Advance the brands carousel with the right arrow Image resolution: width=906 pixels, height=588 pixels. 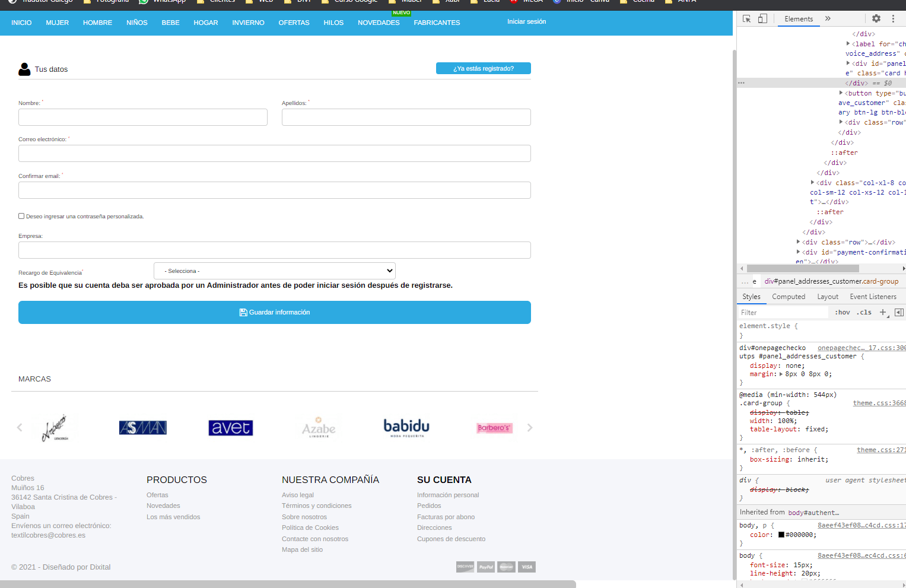click(x=530, y=427)
